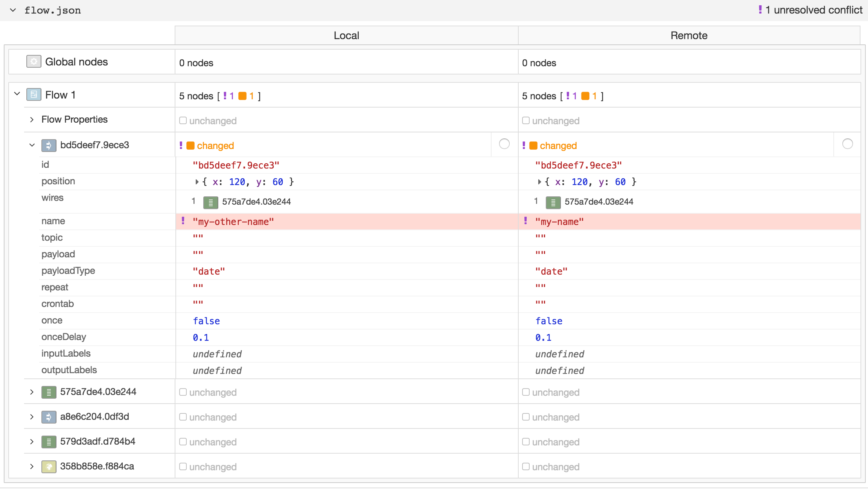
Task: Click the Local column header
Action: click(346, 35)
